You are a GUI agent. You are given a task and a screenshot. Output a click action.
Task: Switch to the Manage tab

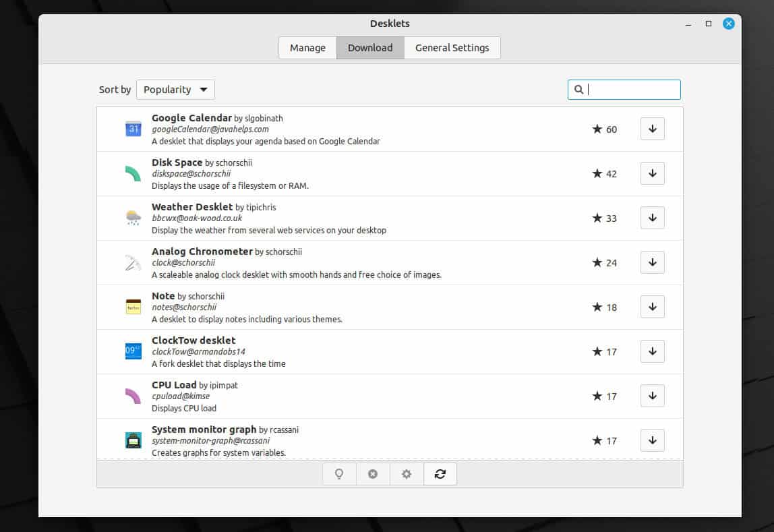pyautogui.click(x=307, y=48)
